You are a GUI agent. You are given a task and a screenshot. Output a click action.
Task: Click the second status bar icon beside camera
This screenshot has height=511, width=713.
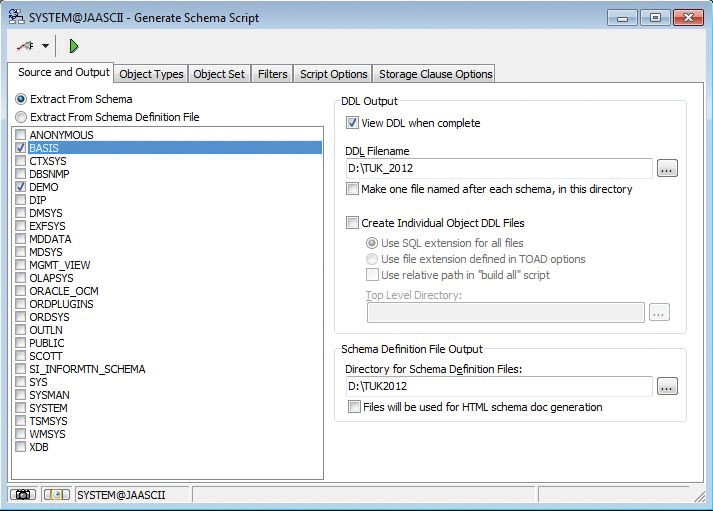(x=56, y=494)
